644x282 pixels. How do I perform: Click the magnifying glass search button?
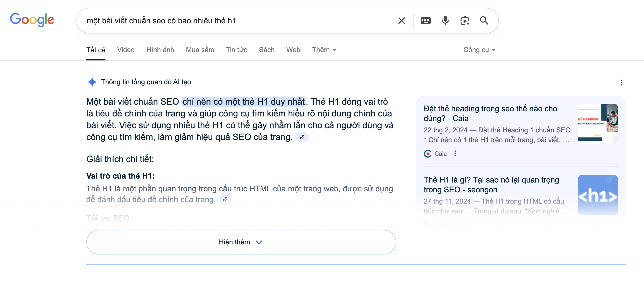click(484, 21)
